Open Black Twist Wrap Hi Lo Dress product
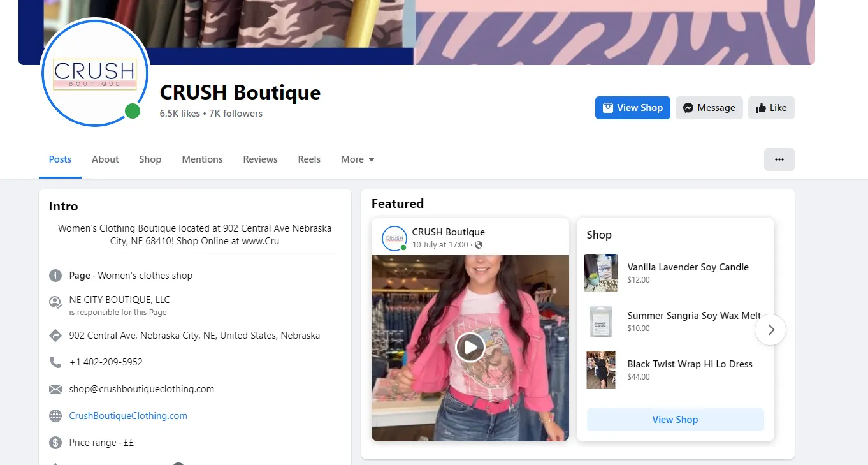This screenshot has width=868, height=465. click(x=690, y=364)
